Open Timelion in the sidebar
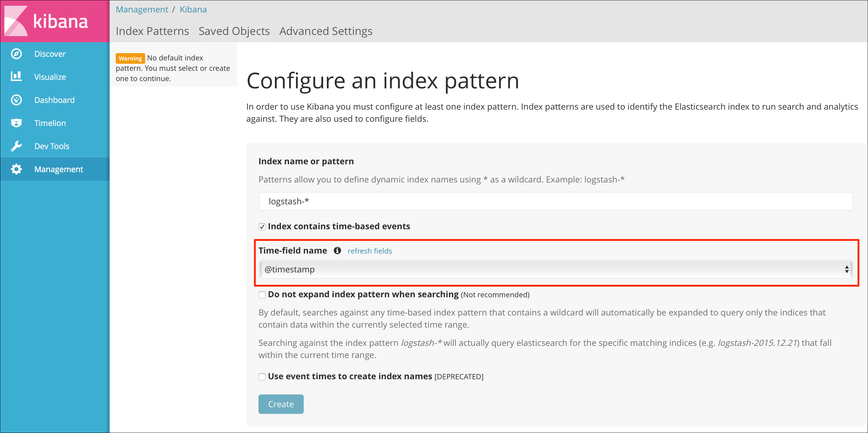 tap(55, 123)
